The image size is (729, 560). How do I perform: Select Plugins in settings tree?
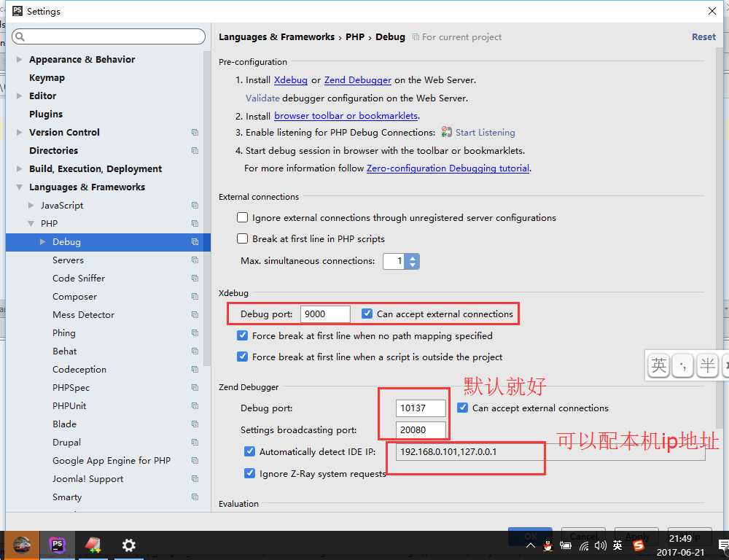point(46,114)
